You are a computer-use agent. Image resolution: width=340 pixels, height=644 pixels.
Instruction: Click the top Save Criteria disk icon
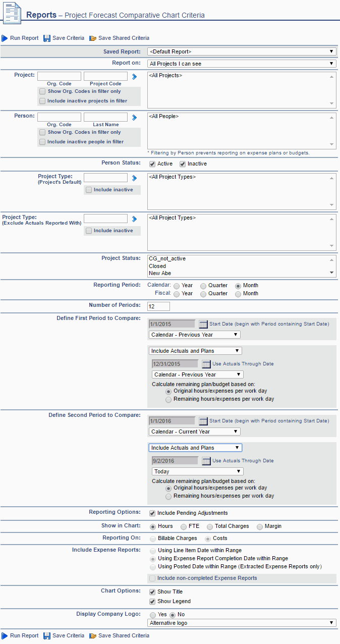pyautogui.click(x=47, y=38)
